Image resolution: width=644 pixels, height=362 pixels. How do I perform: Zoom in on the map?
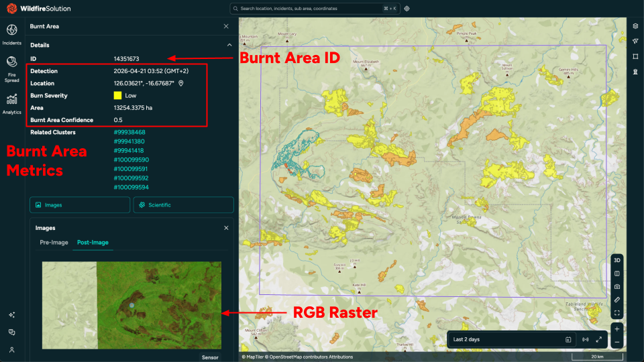[617, 328]
